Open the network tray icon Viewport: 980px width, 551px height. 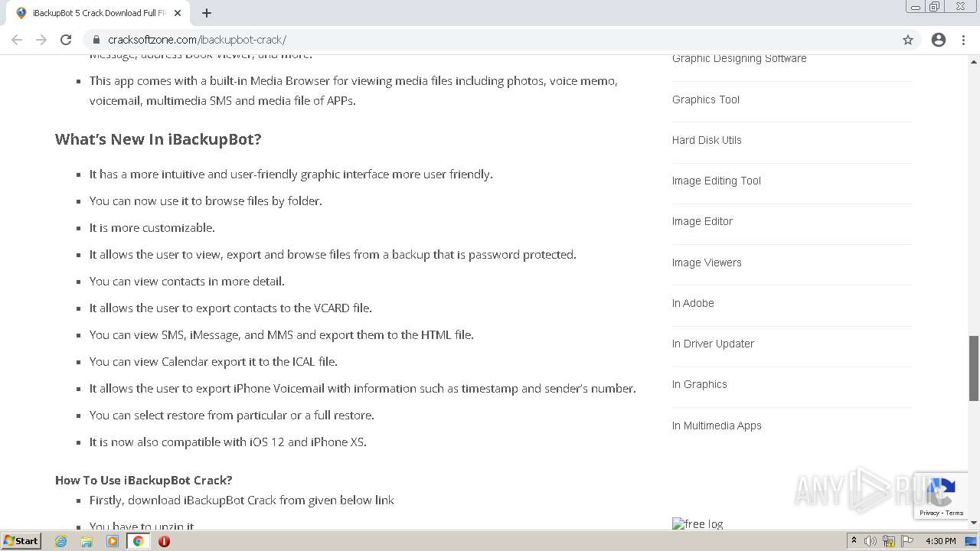point(889,541)
